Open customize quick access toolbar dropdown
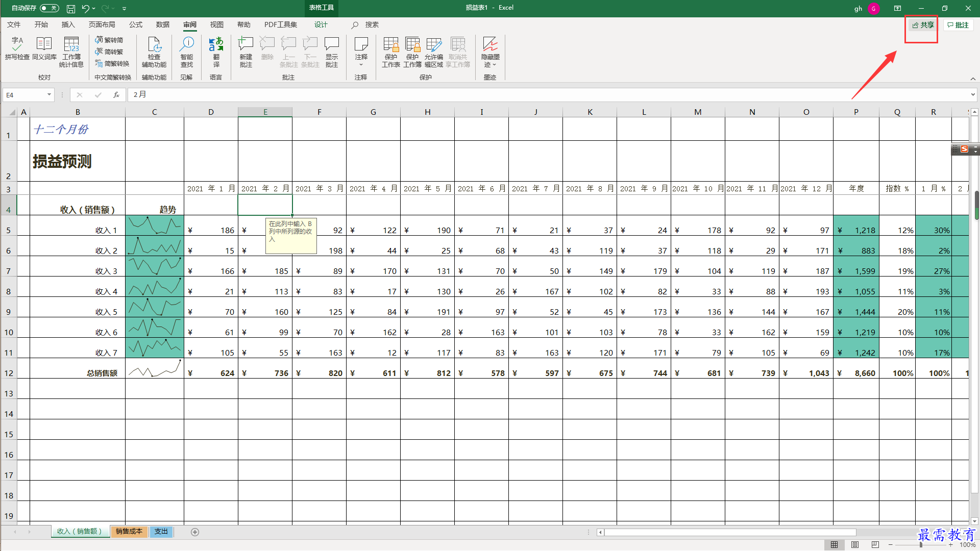Screen dimensions: 980x551 click(x=125, y=8)
